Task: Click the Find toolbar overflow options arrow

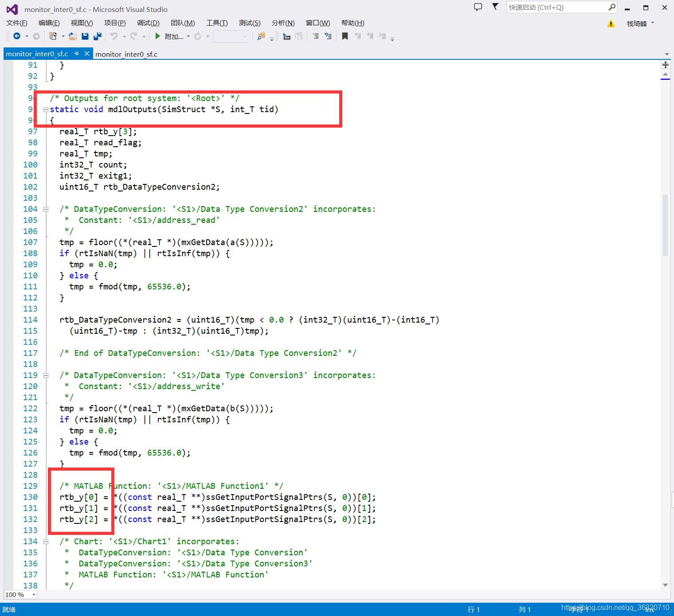Action: click(272, 39)
